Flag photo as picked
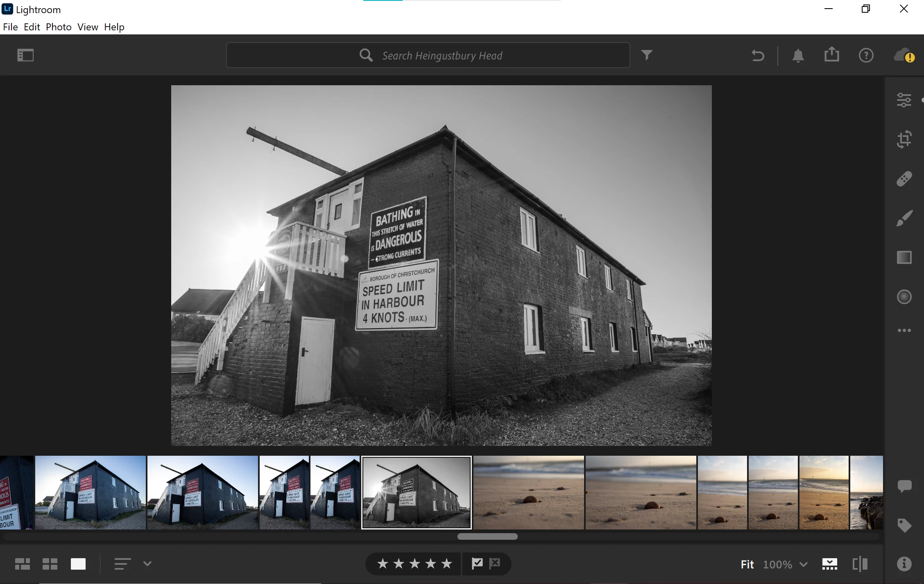924x584 pixels. click(477, 564)
